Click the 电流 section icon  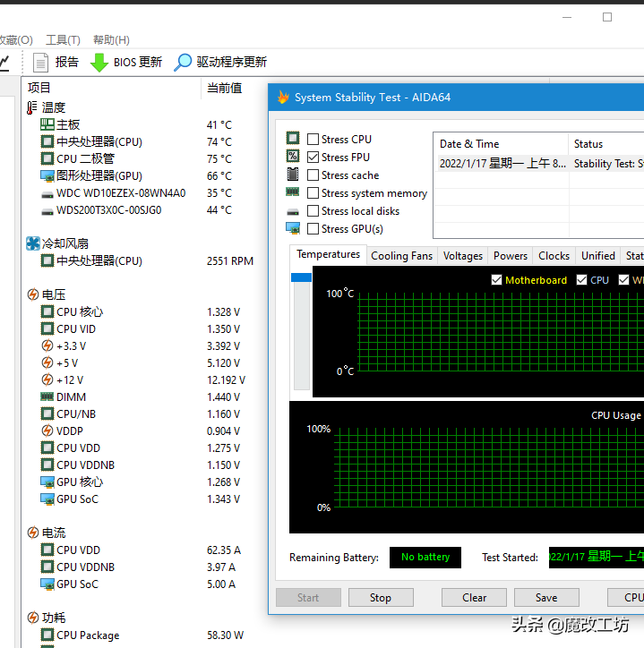(x=32, y=533)
